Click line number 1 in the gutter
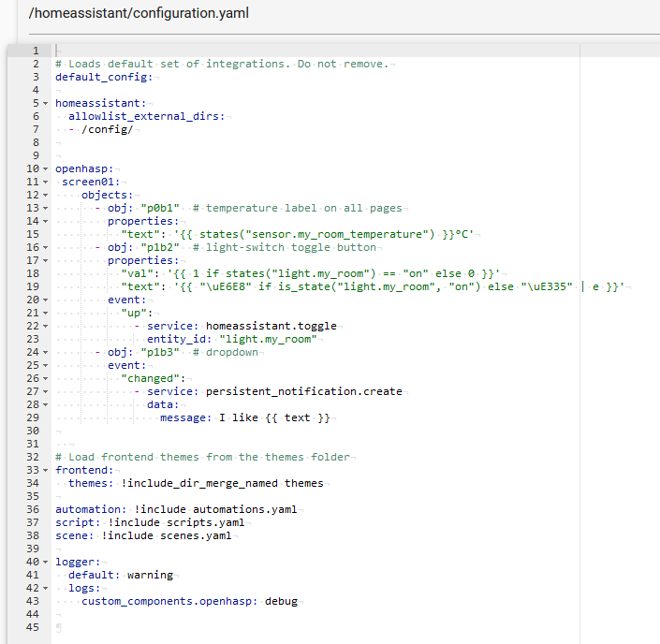 (x=35, y=51)
